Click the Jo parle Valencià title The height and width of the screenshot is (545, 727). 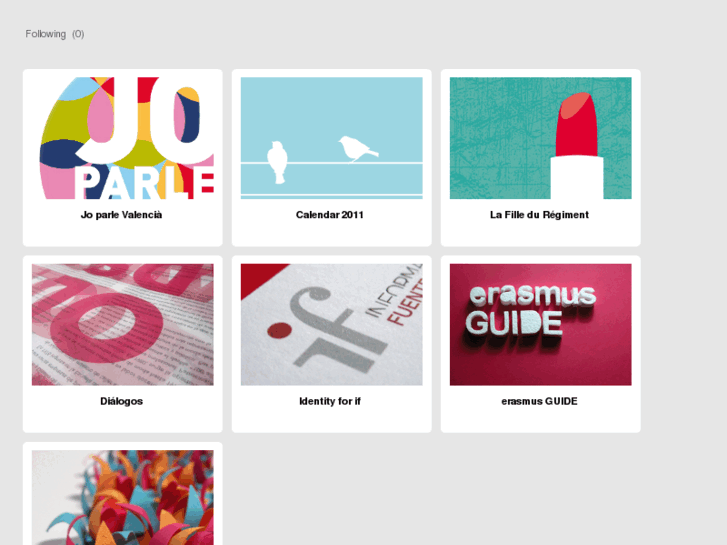pos(121,215)
